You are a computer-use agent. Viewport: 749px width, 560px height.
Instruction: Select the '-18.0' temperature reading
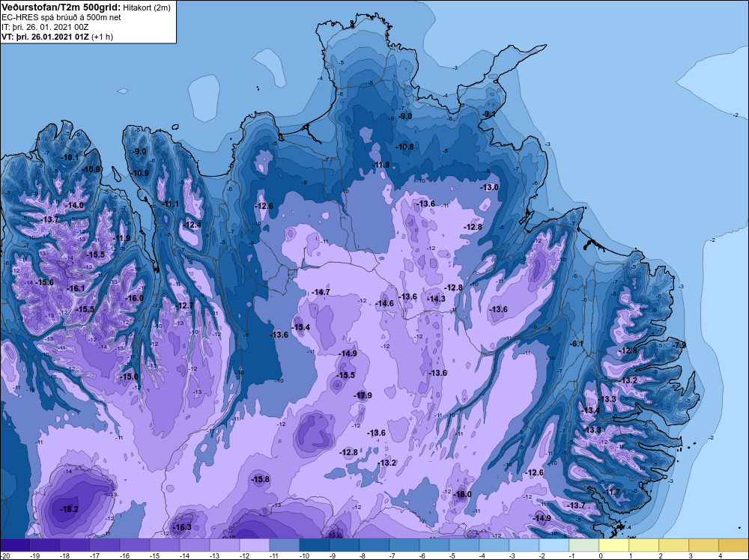pyautogui.click(x=462, y=494)
